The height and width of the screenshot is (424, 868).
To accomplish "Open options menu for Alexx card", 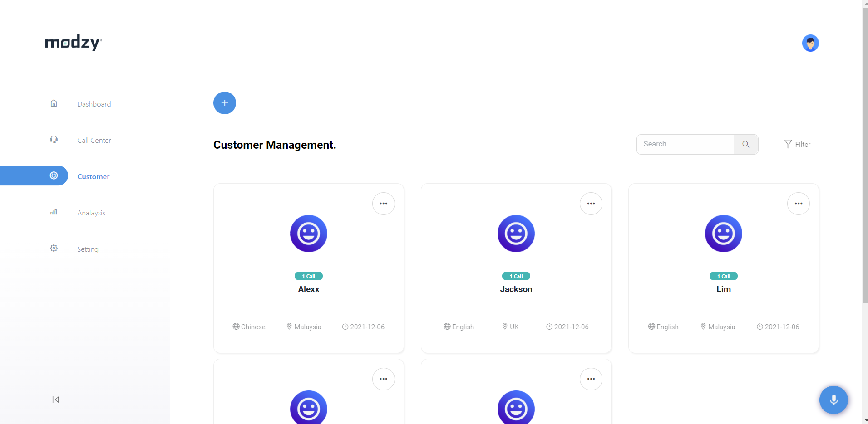I will coord(384,204).
